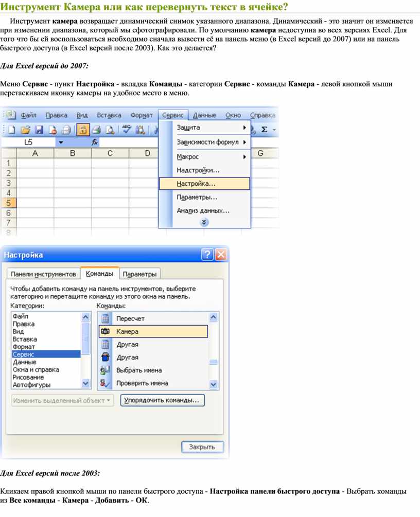Click the Open folder toolbar icon
Image resolution: width=420 pixels, height=517 pixels.
pos(25,130)
